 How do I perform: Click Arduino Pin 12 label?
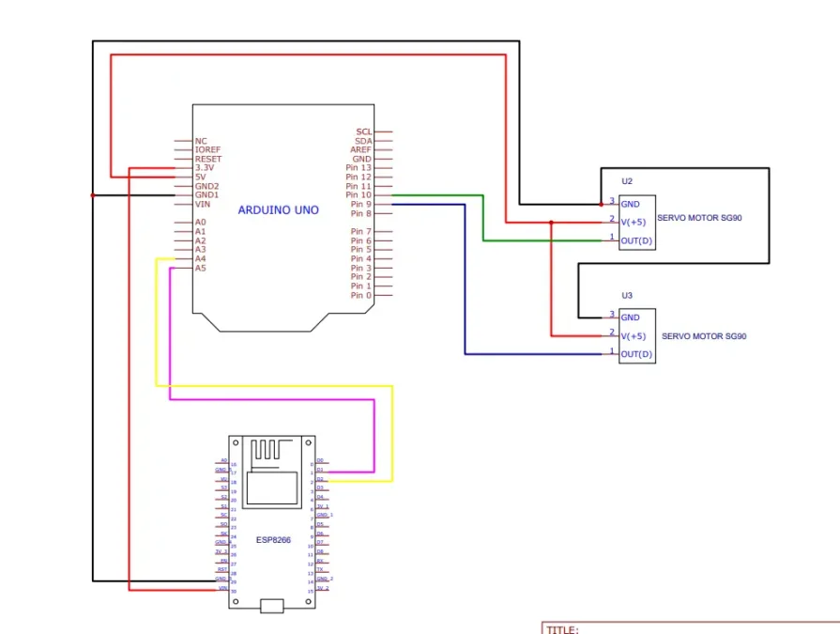click(359, 177)
